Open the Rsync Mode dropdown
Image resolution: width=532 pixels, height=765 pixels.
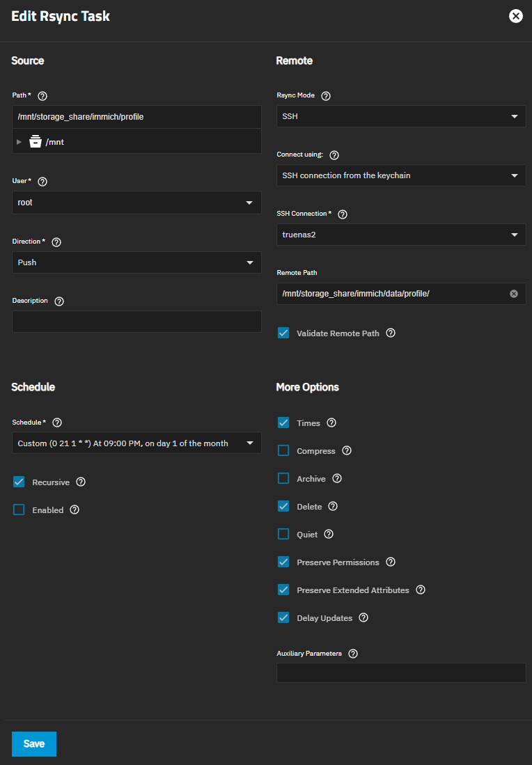(400, 116)
